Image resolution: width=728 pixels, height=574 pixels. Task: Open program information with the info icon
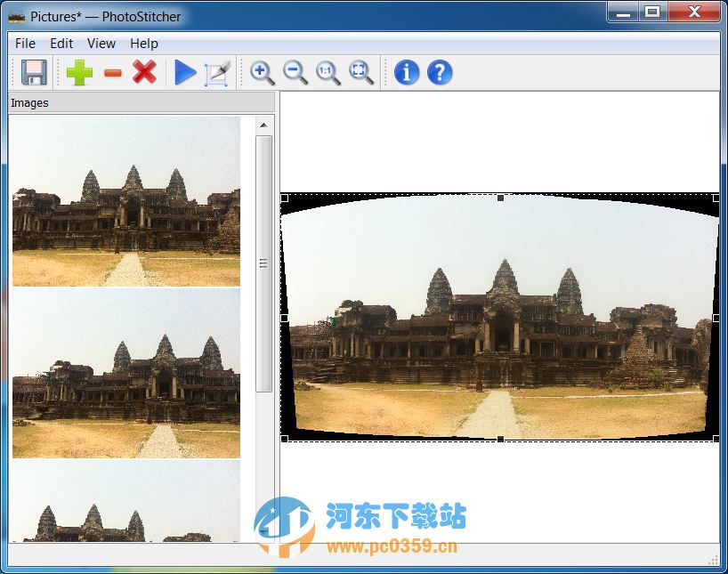coord(405,74)
